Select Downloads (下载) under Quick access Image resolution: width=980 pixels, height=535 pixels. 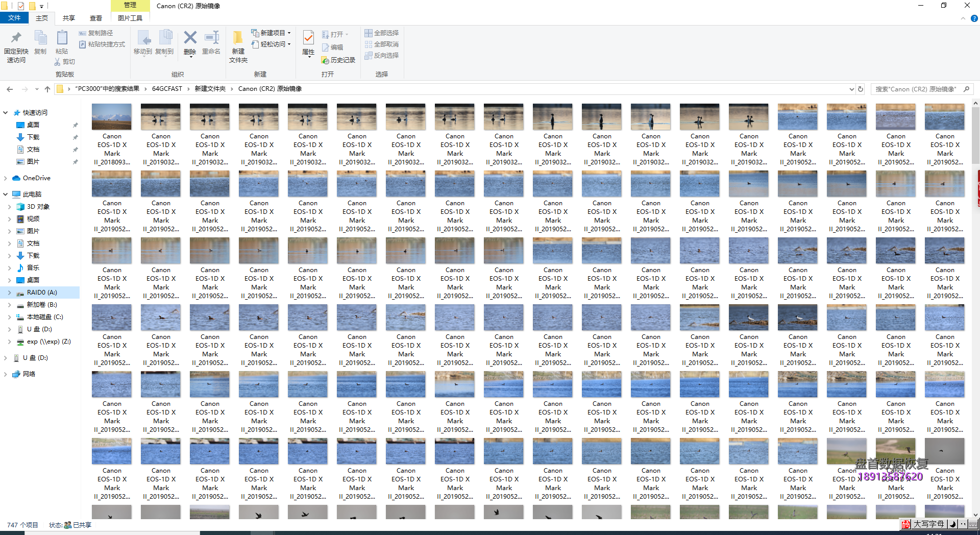point(33,137)
